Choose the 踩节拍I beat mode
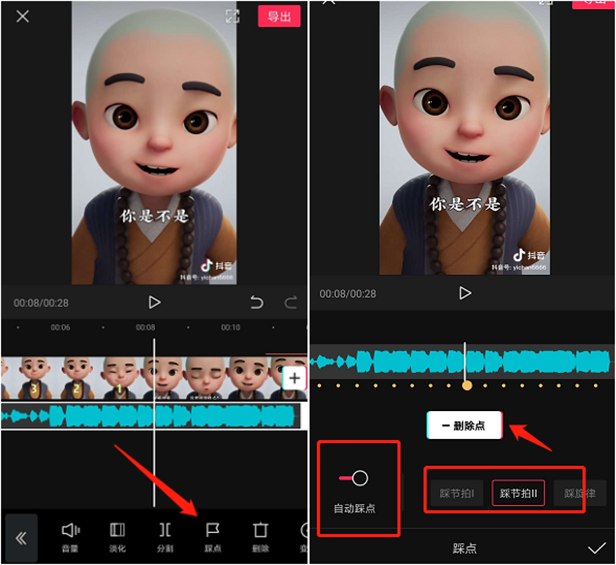 (456, 493)
